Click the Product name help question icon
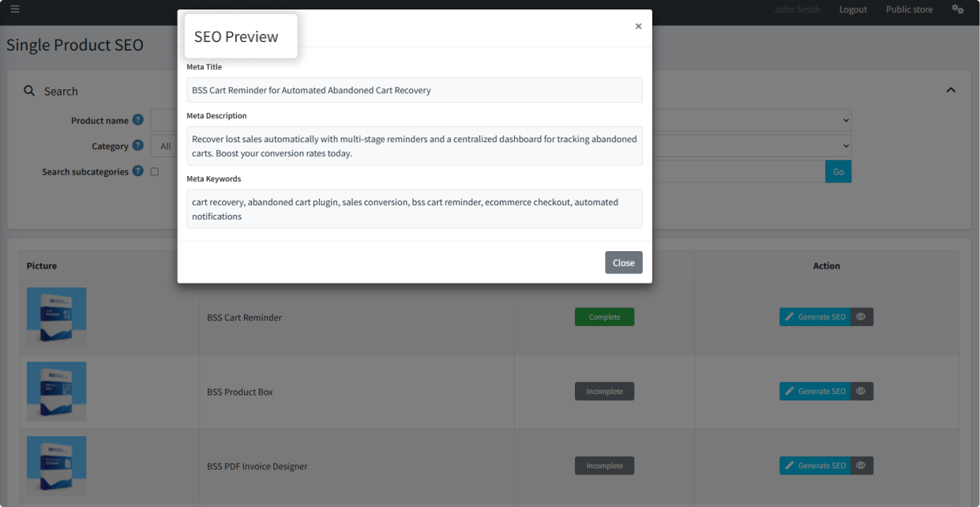980x507 pixels. 138,120
